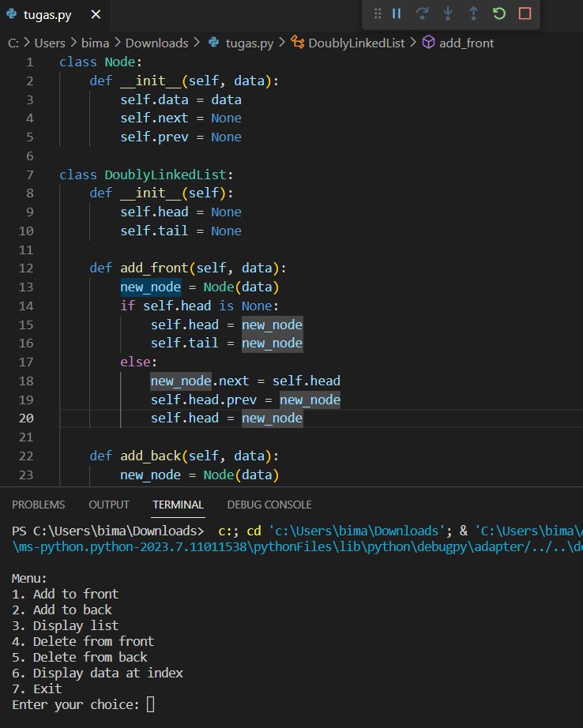Screen dimensions: 583x728
Task: Click the 'else:' keyword on line 17
Action: pos(139,362)
